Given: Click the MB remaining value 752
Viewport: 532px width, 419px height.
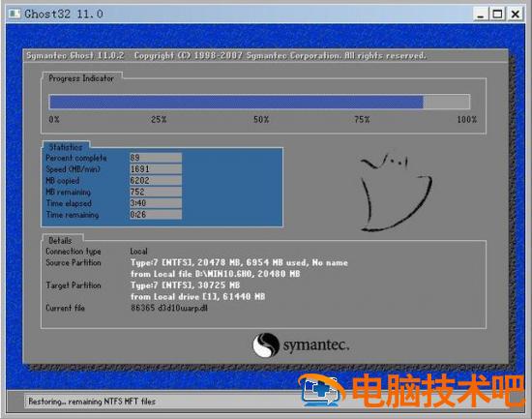Looking at the screenshot, I should pos(156,192).
